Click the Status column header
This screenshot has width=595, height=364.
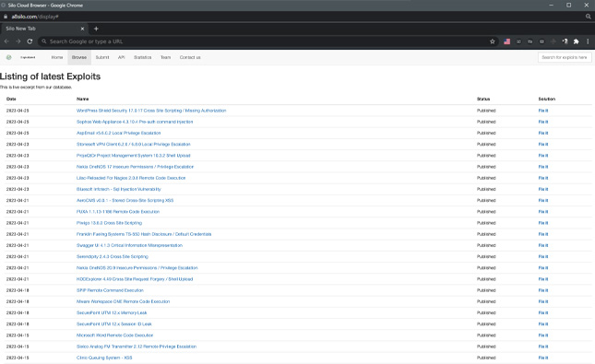pyautogui.click(x=483, y=99)
